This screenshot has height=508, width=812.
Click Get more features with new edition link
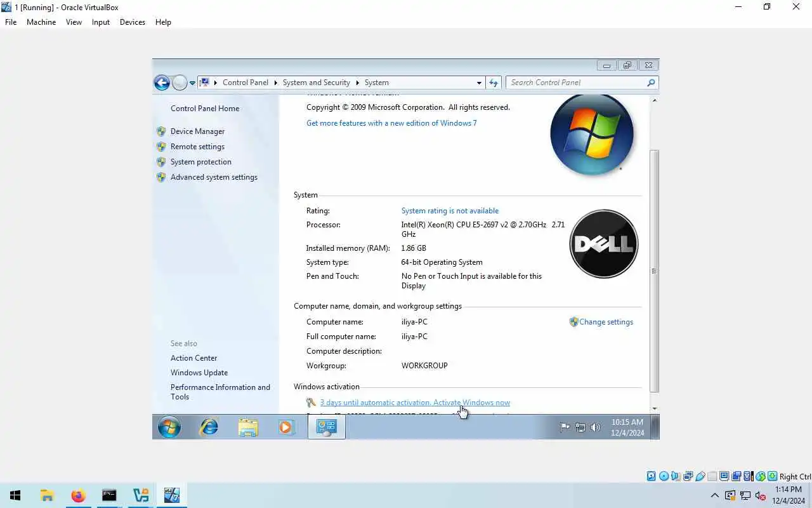point(391,123)
